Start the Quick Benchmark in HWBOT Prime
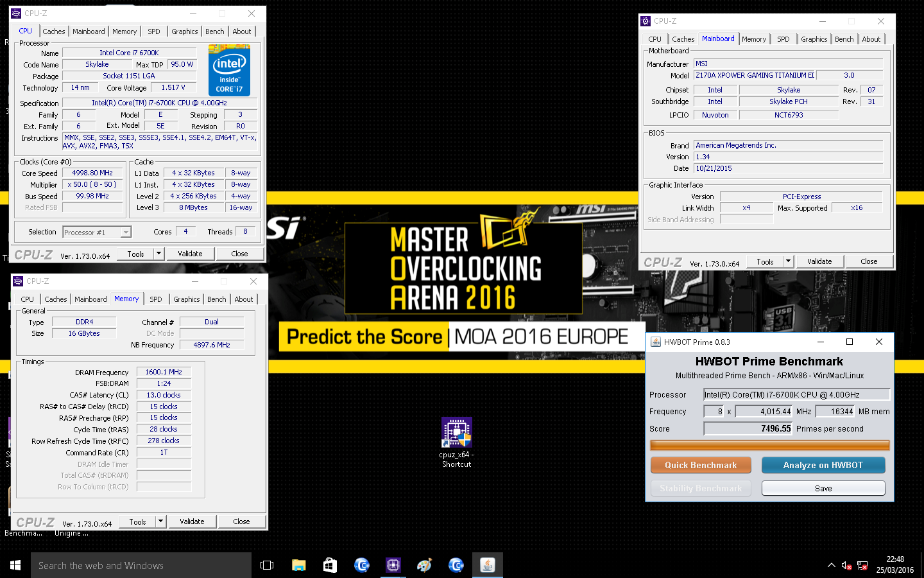Screen dimensions: 924x578 pyautogui.click(x=701, y=465)
